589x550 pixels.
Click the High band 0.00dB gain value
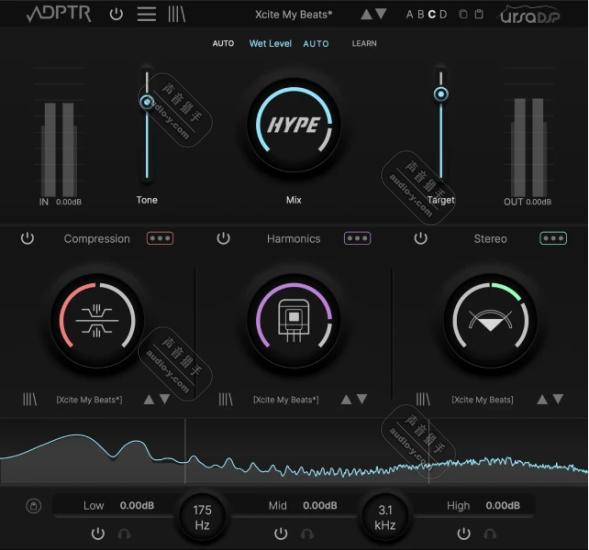[503, 506]
